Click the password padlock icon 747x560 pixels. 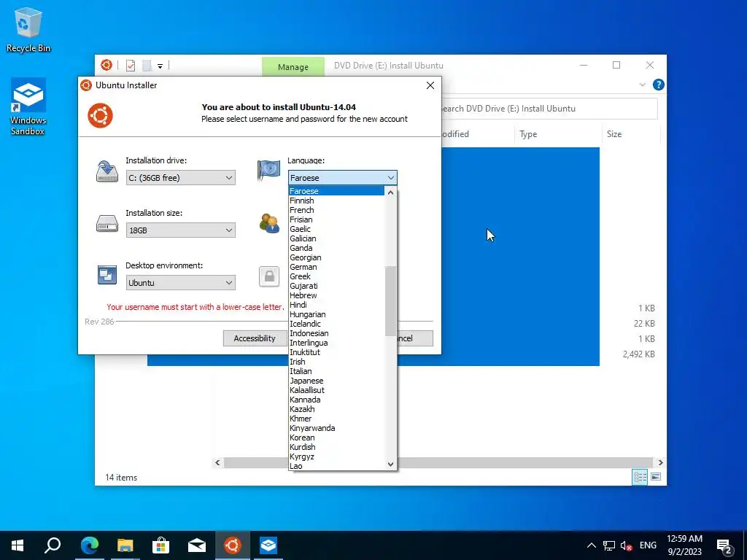click(x=269, y=276)
